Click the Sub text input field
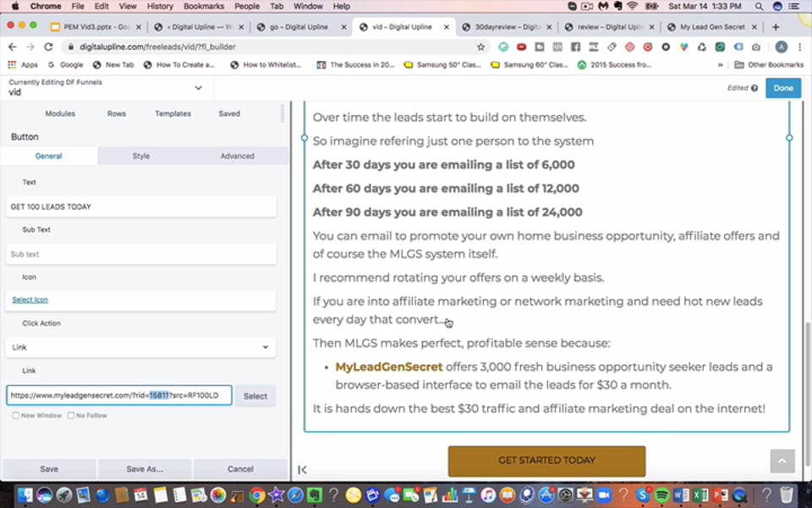Image resolution: width=812 pixels, height=508 pixels. pyautogui.click(x=141, y=255)
